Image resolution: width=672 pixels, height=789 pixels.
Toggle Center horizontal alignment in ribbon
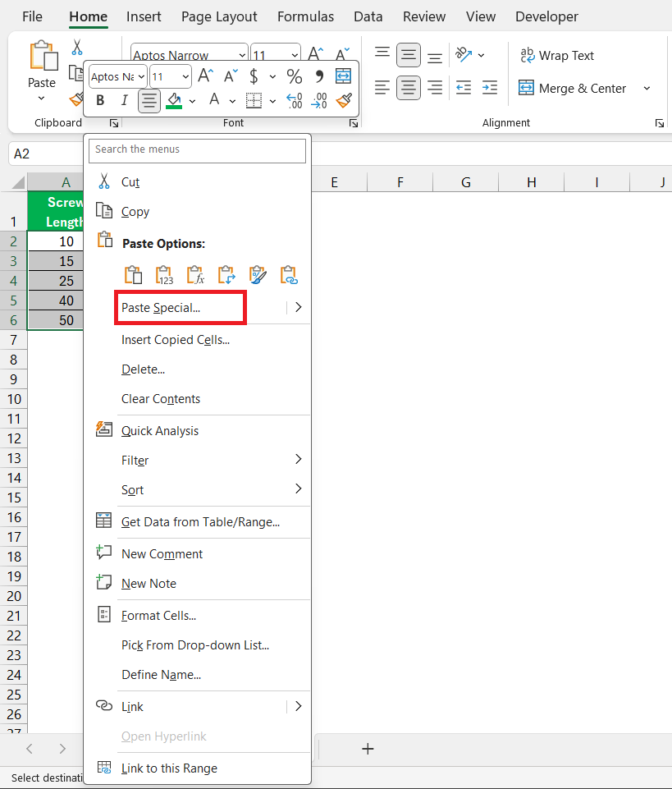409,88
